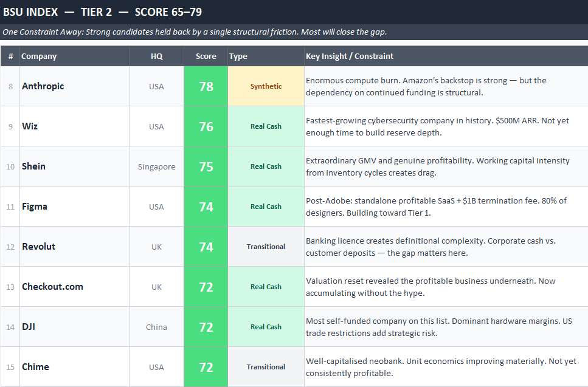
Task: Click Anthropic's score cell '78'
Action: coord(206,86)
